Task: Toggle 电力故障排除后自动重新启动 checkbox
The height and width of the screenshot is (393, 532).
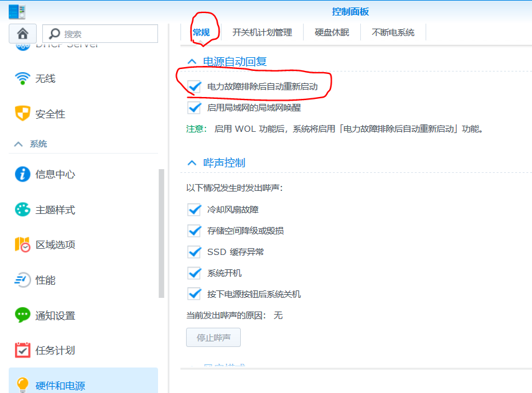Action: 194,87
